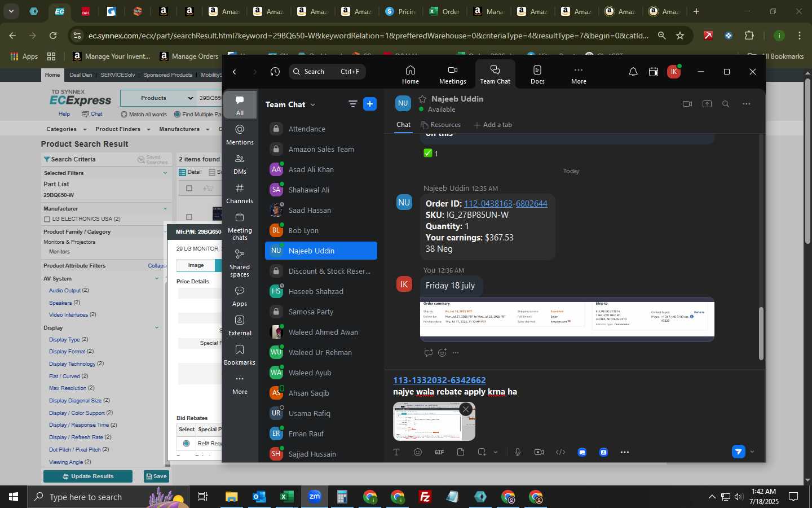The width and height of the screenshot is (812, 508).
Task: Click the notifications bell icon in Zoom
Action: (633, 72)
